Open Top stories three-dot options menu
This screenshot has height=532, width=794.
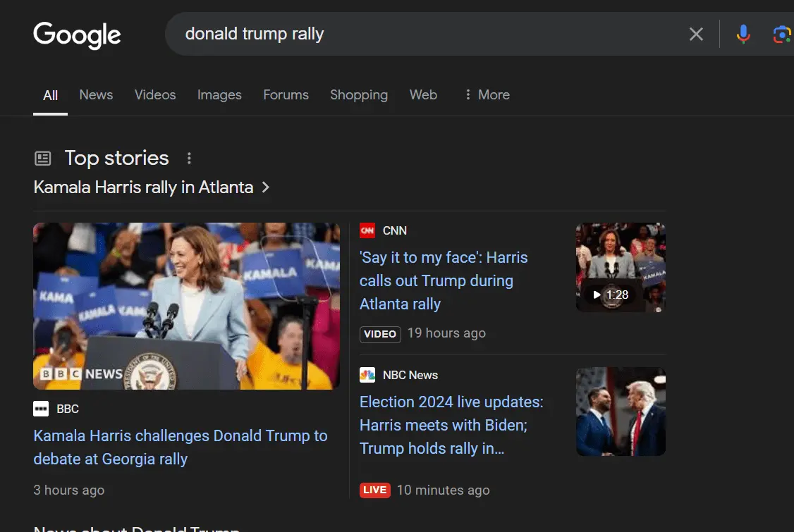(x=189, y=159)
